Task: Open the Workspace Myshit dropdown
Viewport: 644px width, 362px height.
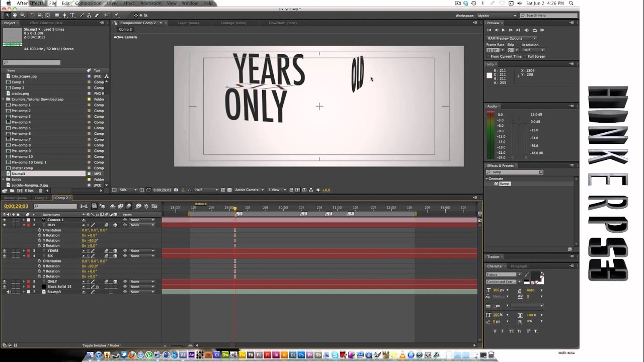Action: point(497,16)
